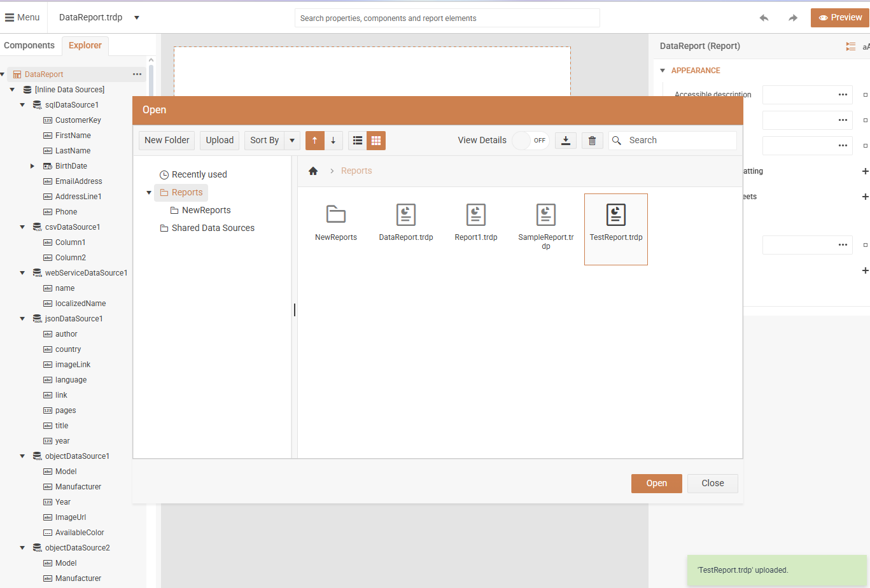Sort files in descending order
The height and width of the screenshot is (588, 870).
333,141
